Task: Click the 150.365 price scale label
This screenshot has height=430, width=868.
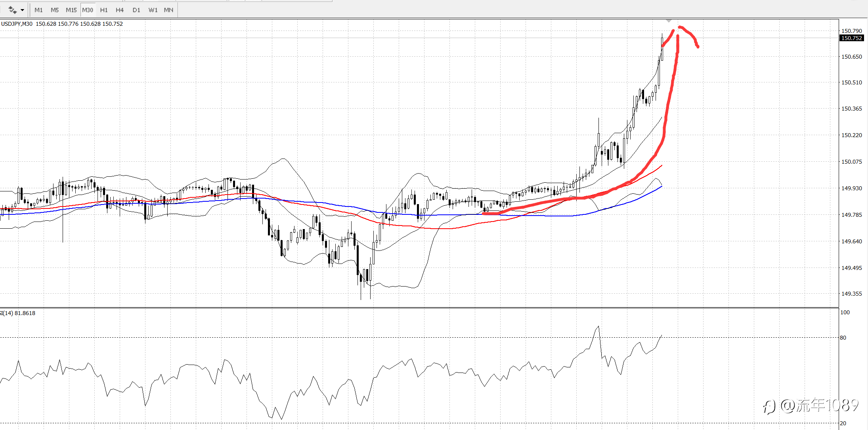Action: [851, 109]
